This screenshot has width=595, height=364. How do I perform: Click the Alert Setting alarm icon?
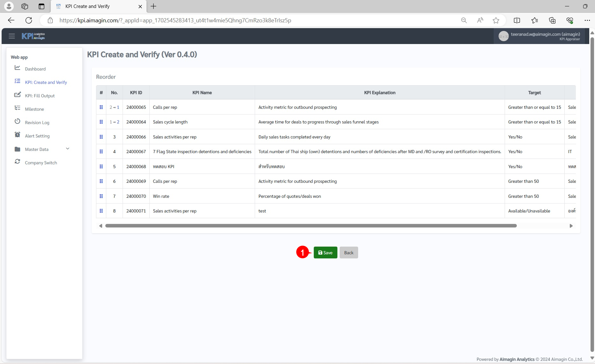(18, 135)
